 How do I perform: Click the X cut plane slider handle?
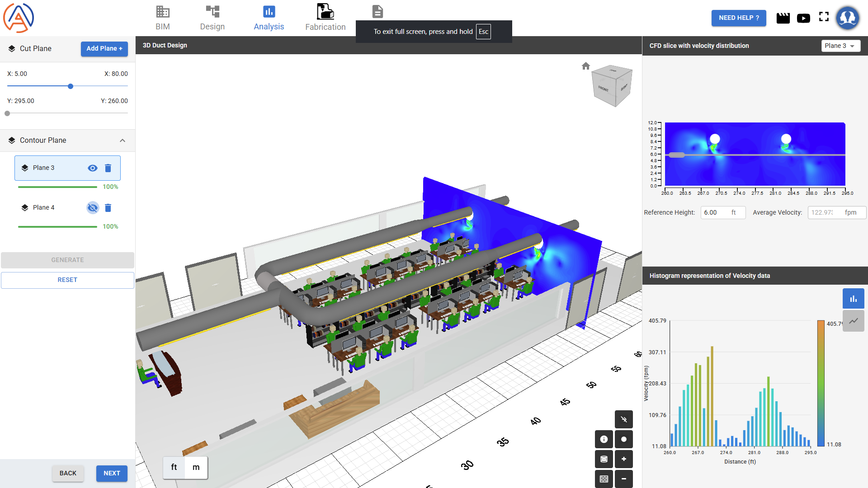(71, 86)
